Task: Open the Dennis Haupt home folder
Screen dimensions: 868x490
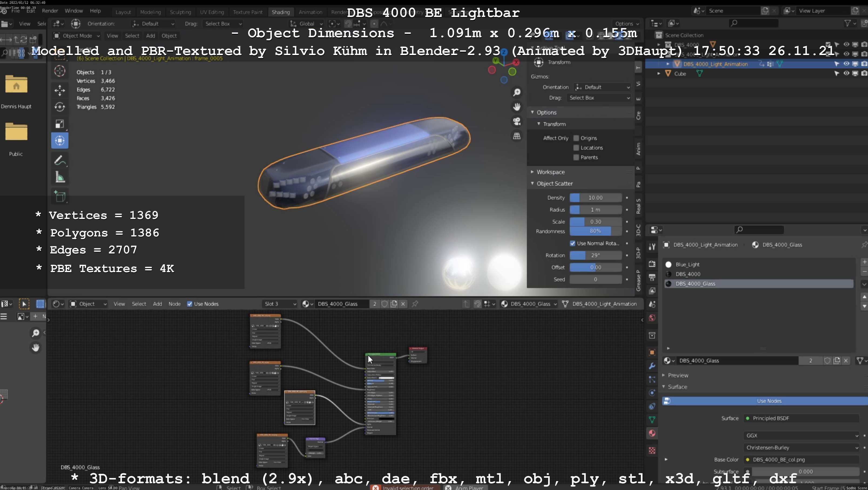Action: (16, 84)
